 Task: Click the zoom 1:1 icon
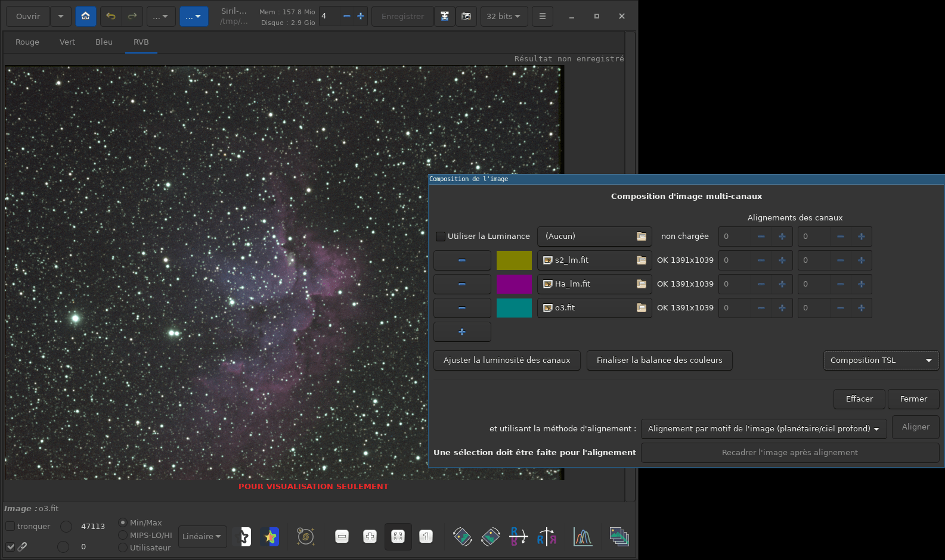point(426,537)
